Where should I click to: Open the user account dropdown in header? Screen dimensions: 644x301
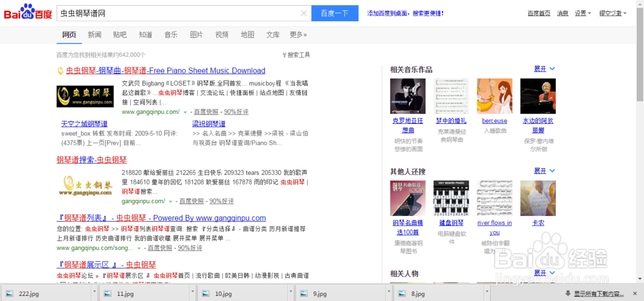point(613,13)
